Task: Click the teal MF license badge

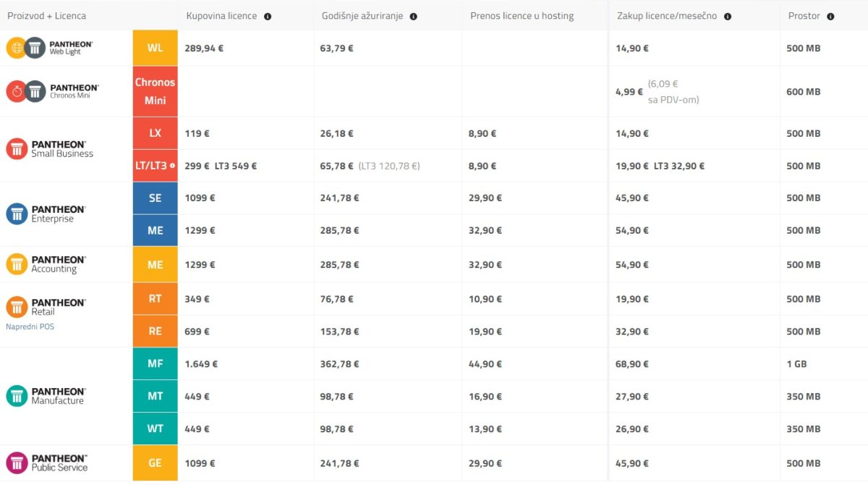Action: click(155, 363)
